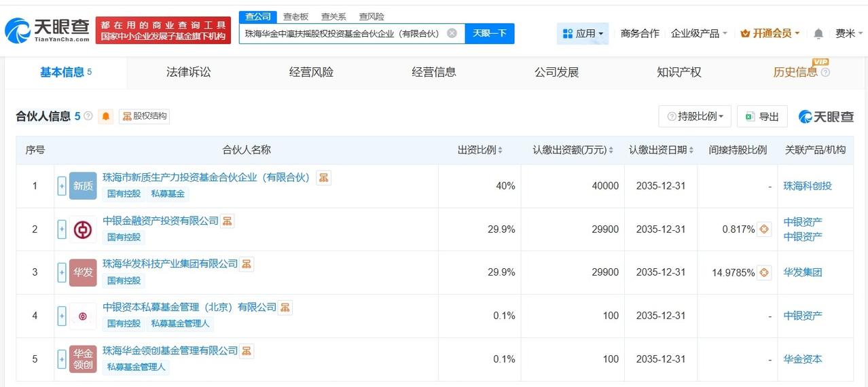The height and width of the screenshot is (387, 868).
Task: Switch to the 经营风险 tab
Action: point(311,72)
